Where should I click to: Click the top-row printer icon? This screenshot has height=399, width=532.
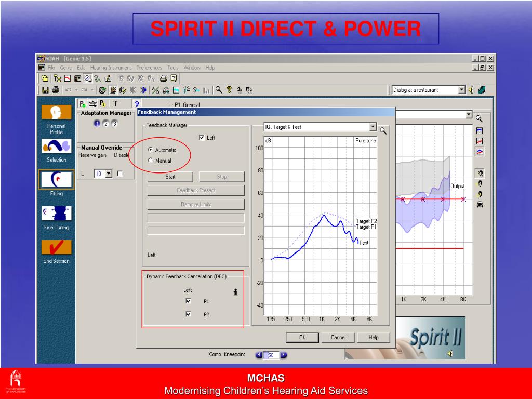coord(164,78)
